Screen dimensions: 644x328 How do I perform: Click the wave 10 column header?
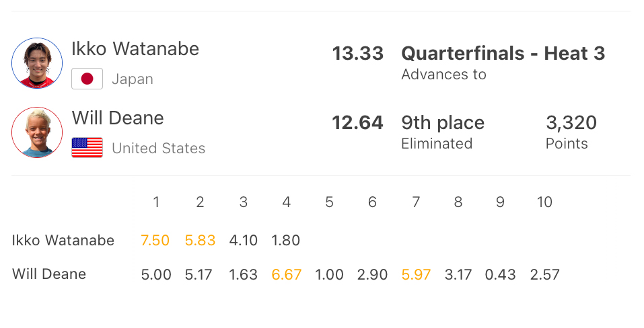(544, 202)
